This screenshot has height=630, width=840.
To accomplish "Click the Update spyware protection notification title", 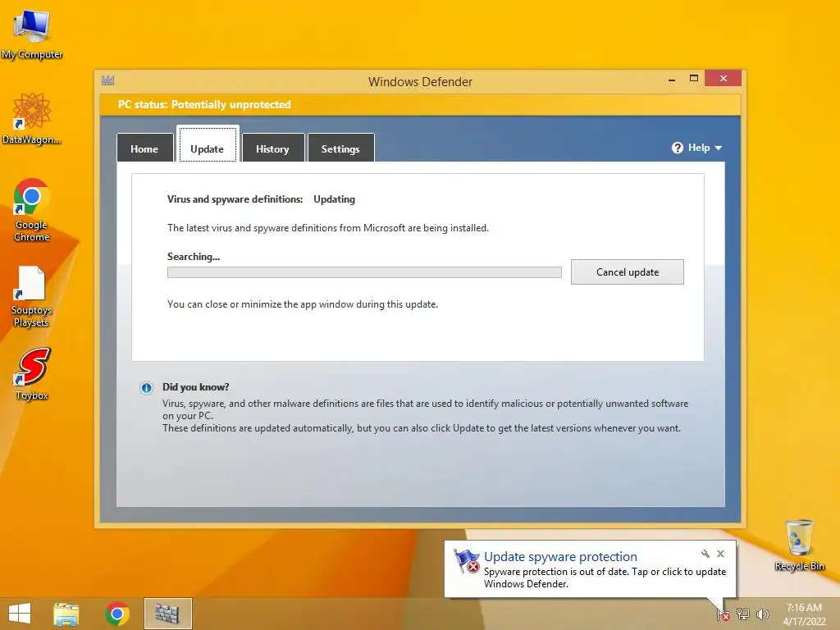I will click(x=560, y=557).
